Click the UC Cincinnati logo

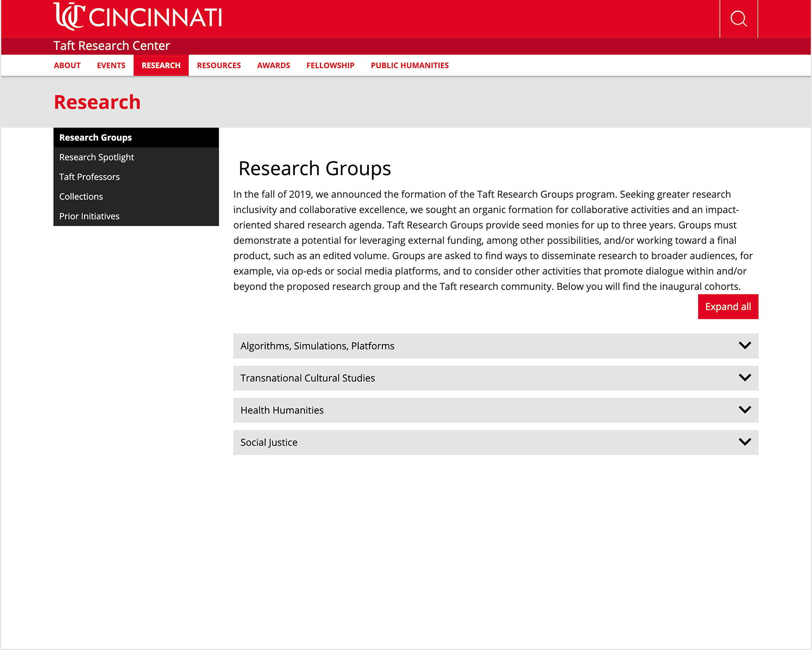point(138,17)
